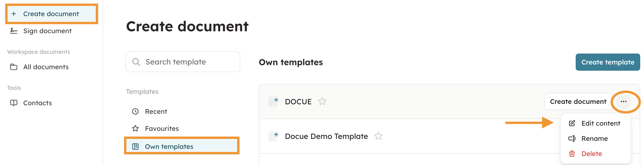This screenshot has height=165, width=644.
Task: Click the signature icon for Sign document
Action: (x=14, y=31)
